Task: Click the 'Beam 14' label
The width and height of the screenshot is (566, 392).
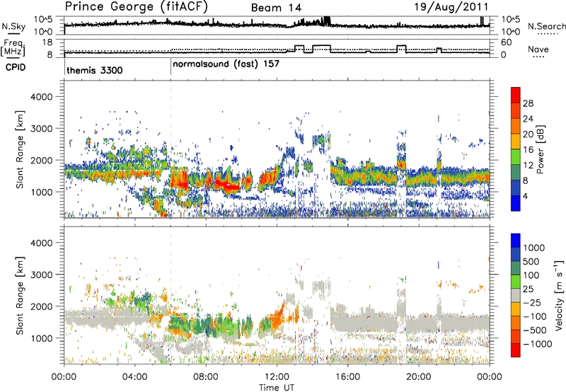Action: 276,8
